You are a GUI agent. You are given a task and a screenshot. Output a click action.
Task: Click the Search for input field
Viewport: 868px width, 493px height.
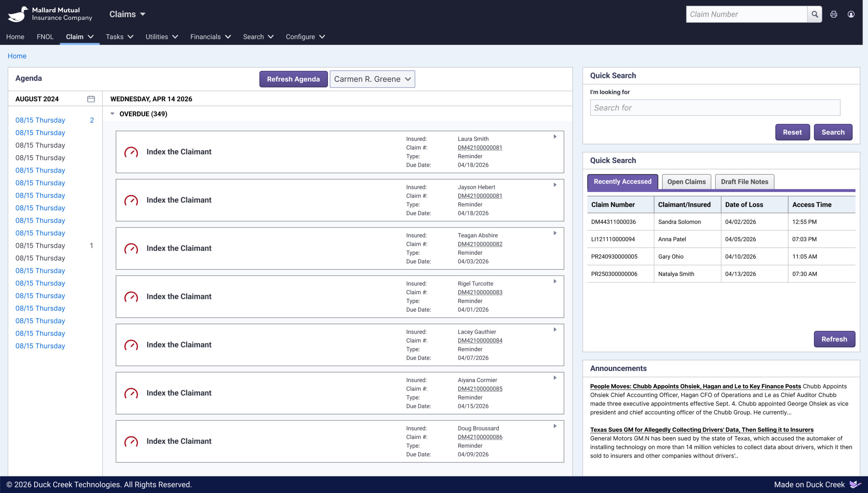click(x=715, y=108)
